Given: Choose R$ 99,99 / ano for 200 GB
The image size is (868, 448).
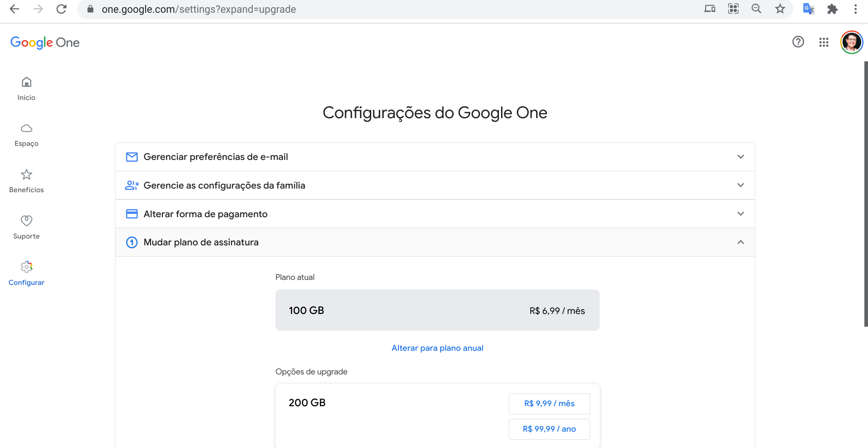Looking at the screenshot, I should pos(549,429).
